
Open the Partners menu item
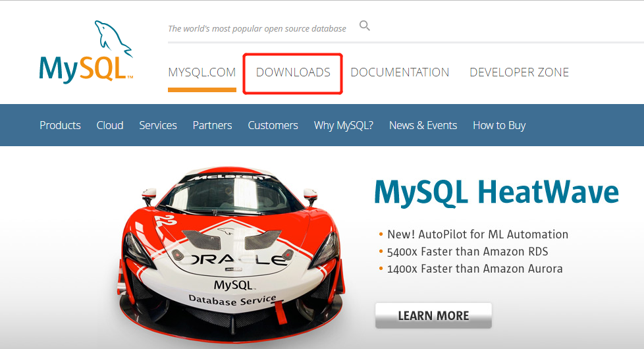point(212,125)
